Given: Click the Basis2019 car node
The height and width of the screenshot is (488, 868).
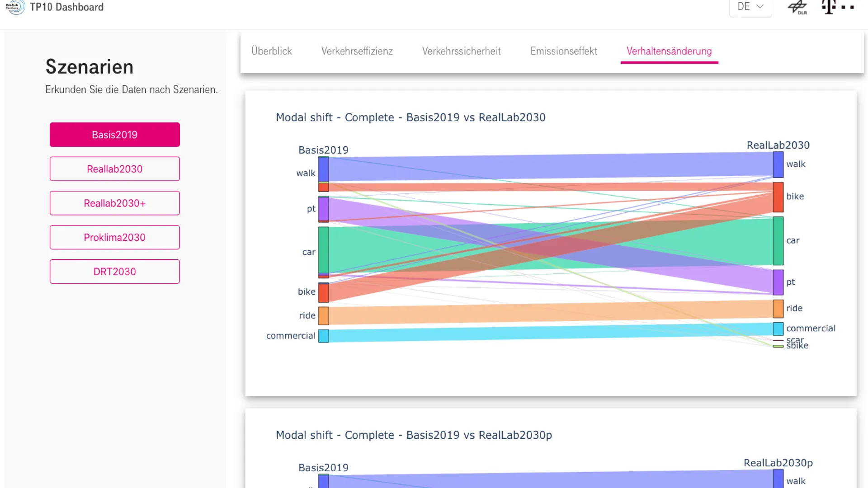Looking at the screenshot, I should pos(324,252).
